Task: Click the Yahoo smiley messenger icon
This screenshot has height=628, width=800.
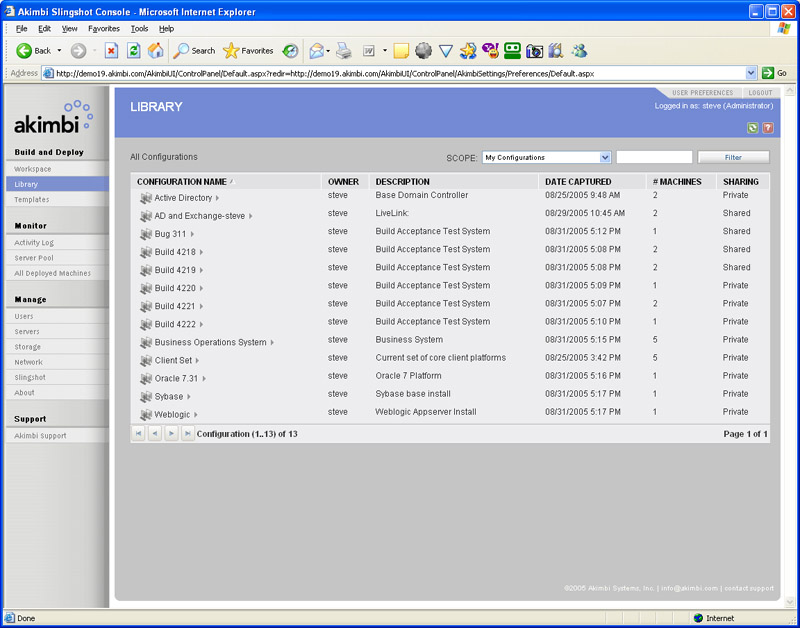Action: point(490,51)
